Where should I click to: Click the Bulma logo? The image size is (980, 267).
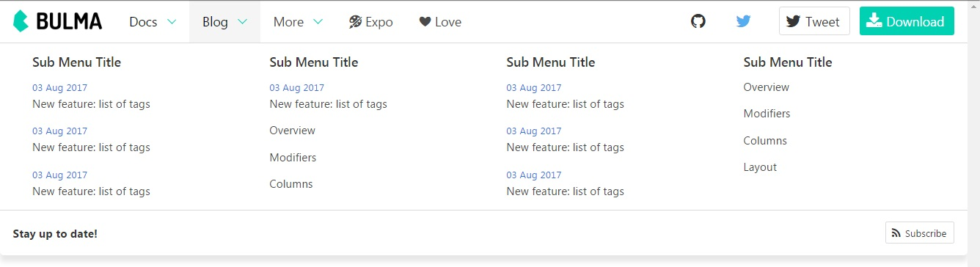click(x=57, y=21)
